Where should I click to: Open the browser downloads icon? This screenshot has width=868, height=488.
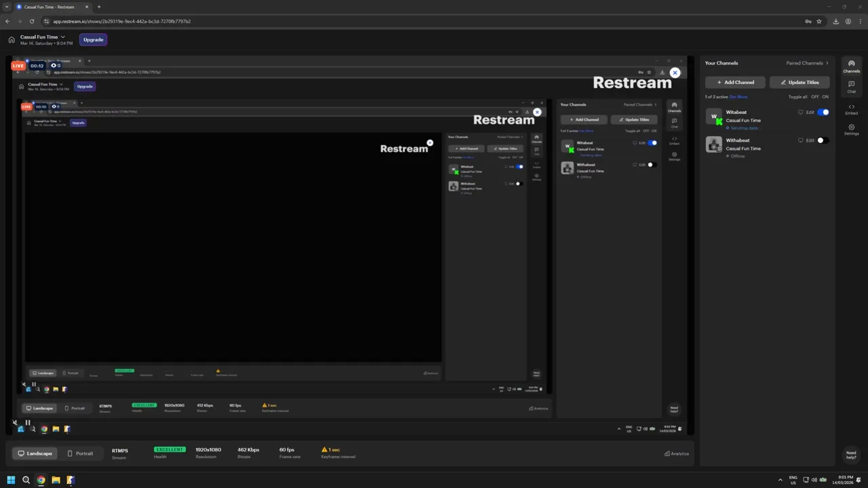tap(835, 21)
